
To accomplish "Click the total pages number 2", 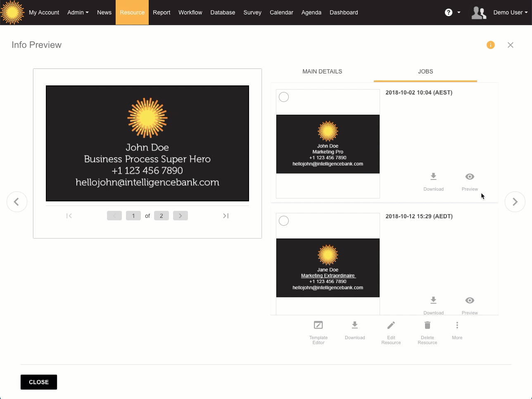I will 161,216.
